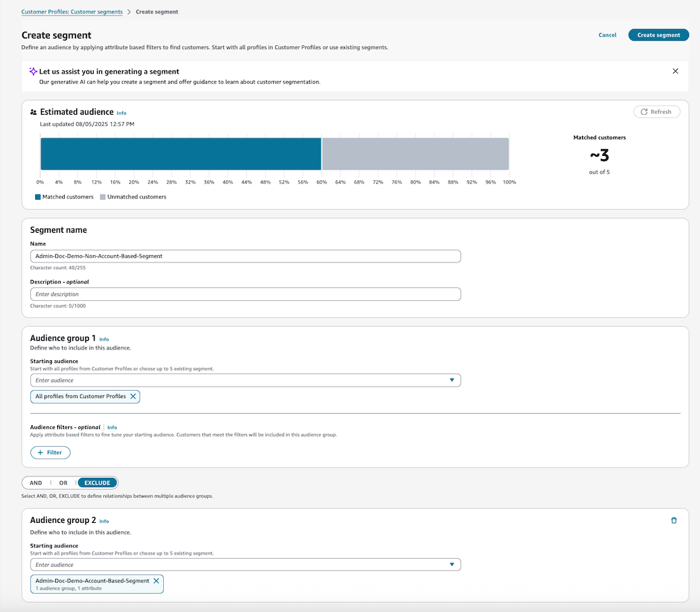
Task: Cancel segment creation
Action: click(x=607, y=34)
